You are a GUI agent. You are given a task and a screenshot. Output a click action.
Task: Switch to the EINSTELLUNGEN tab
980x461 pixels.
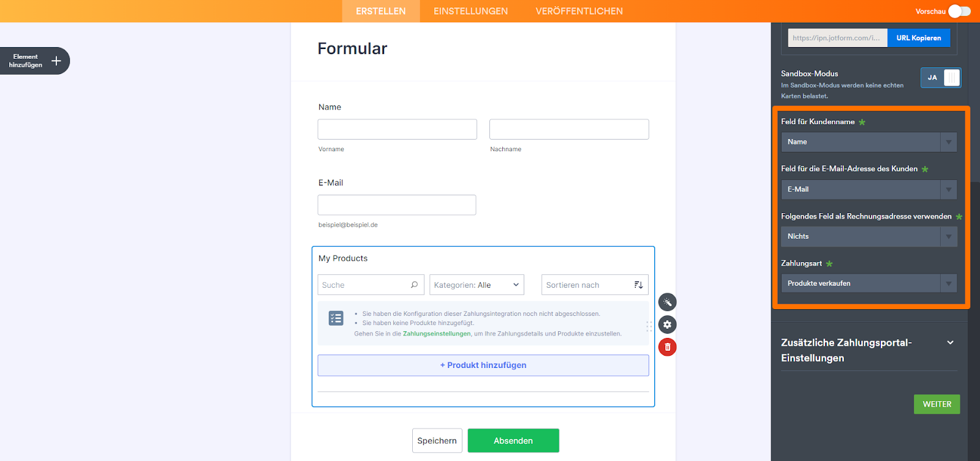click(470, 11)
